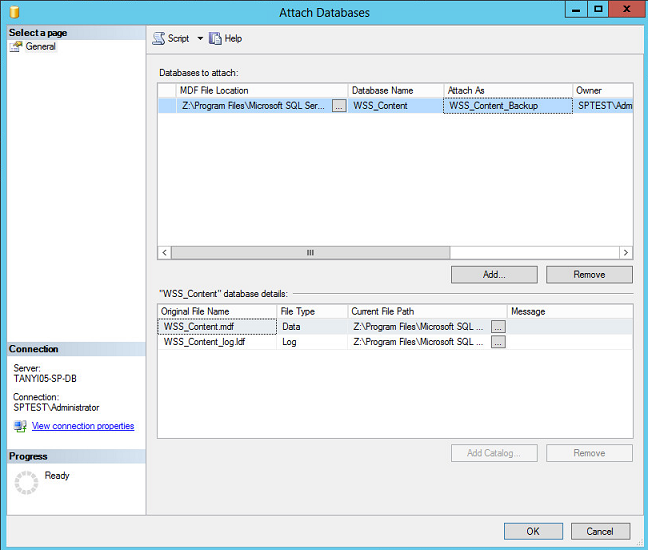Screen dimensions: 648x550
Task: Click the database icon in title bar
Action: coord(14,12)
